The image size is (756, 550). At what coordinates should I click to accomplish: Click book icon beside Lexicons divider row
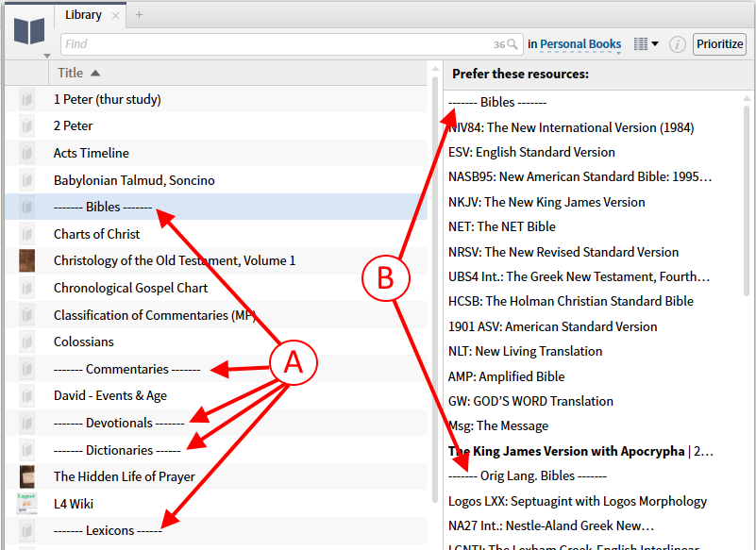(27, 531)
